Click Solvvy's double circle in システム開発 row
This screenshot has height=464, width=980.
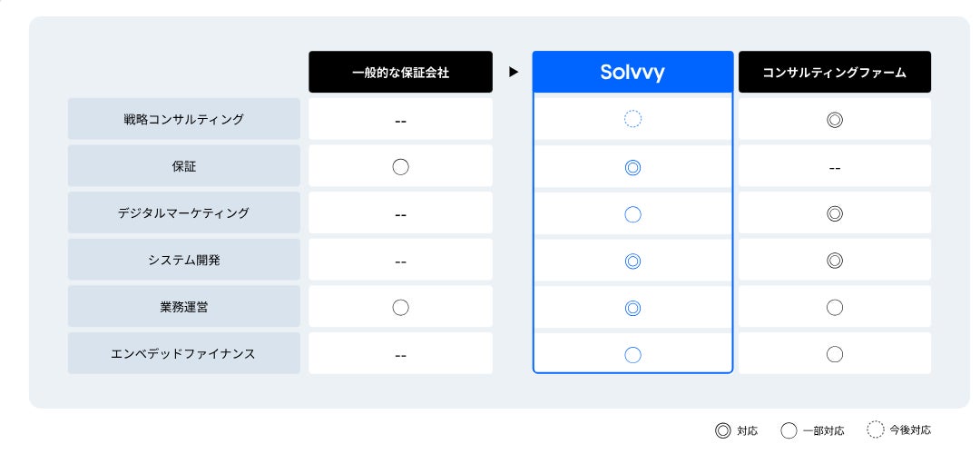point(633,262)
